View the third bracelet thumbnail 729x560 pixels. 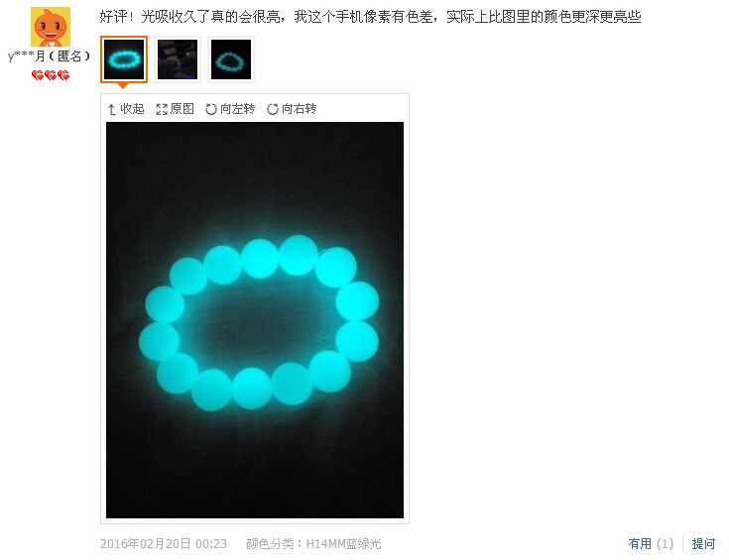coord(231,59)
